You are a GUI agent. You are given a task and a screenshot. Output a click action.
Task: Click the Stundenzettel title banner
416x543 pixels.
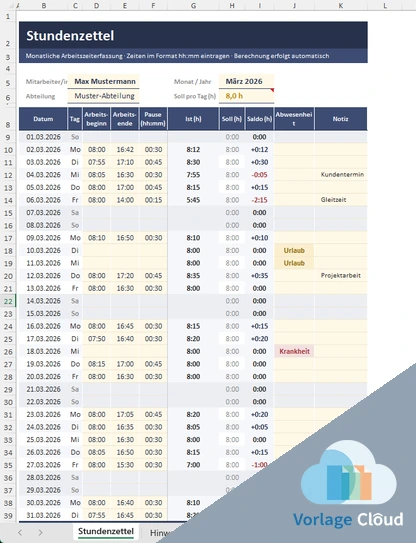(193, 35)
